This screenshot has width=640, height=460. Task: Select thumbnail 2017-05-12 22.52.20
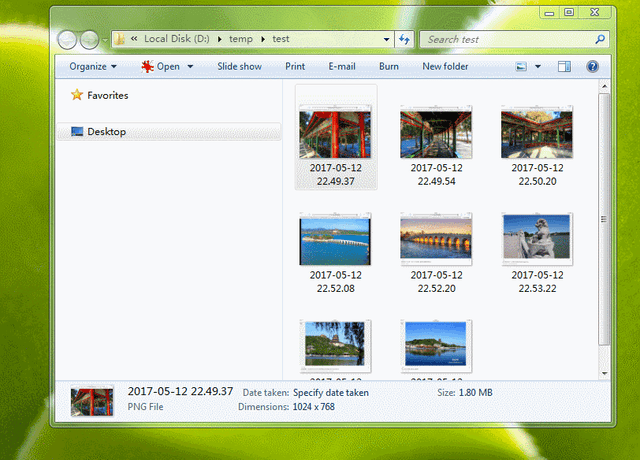coord(436,240)
